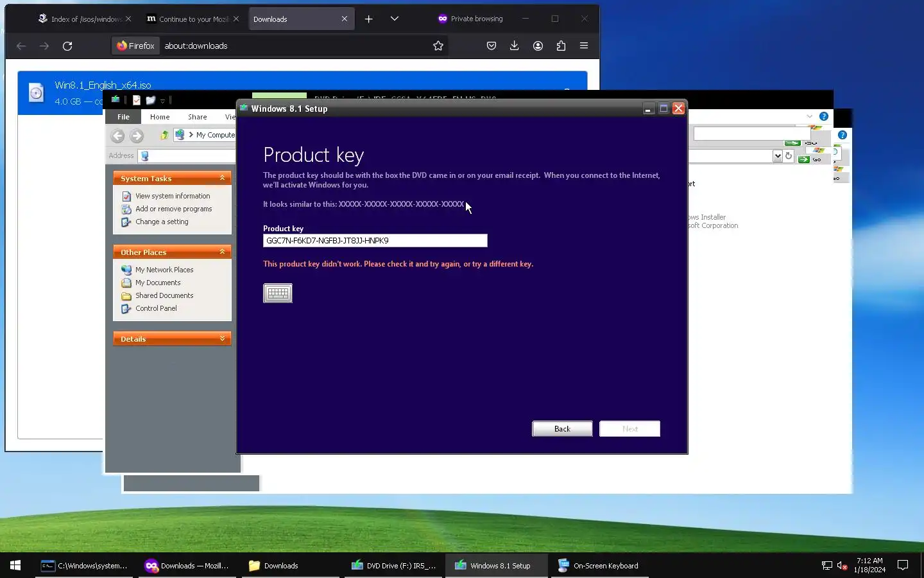The height and width of the screenshot is (578, 924).
Task: Click the Firefox back navigation arrow
Action: pyautogui.click(x=21, y=46)
